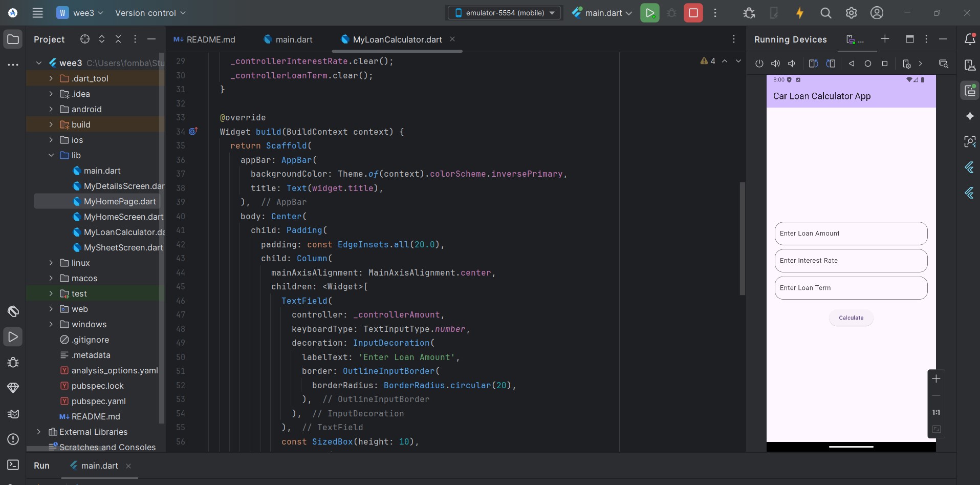This screenshot has height=485, width=980.
Task: Lower emulator volume with Volume Down icon
Action: coord(792,64)
